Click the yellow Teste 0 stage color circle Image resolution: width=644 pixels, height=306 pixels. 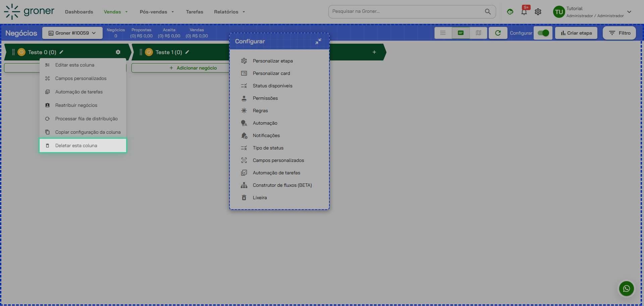21,52
